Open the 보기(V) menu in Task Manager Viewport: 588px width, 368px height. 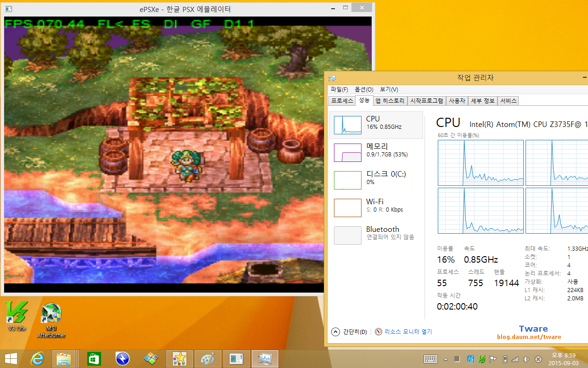[389, 89]
